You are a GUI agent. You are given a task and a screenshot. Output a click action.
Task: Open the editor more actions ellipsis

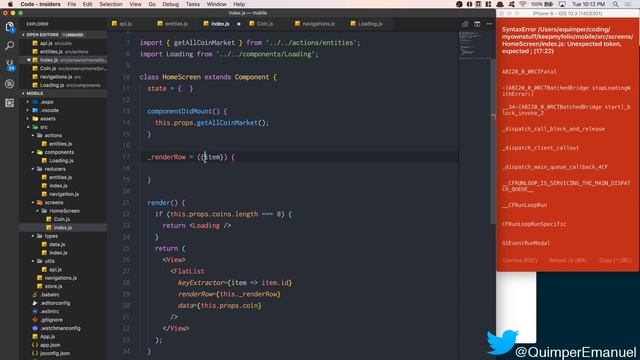tap(489, 24)
